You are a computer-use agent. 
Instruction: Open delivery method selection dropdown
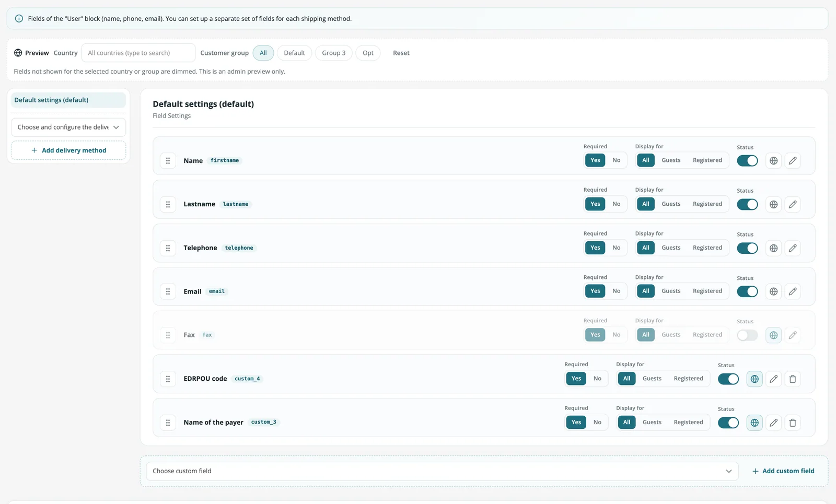pyautogui.click(x=68, y=127)
